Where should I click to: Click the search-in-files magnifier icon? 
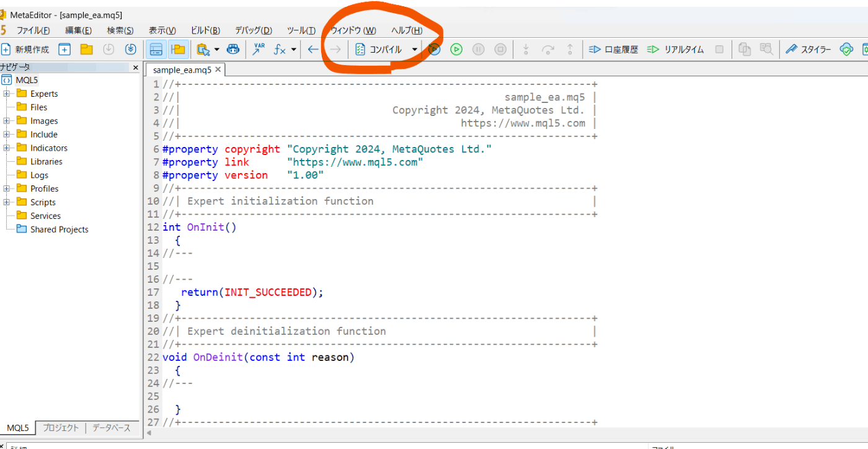[766, 50]
